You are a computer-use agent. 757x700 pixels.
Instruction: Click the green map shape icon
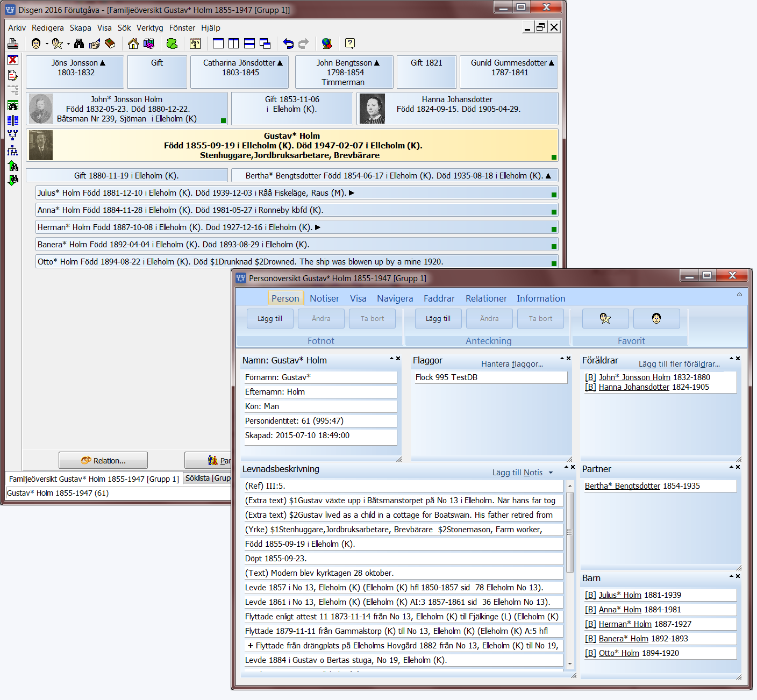pos(172,44)
